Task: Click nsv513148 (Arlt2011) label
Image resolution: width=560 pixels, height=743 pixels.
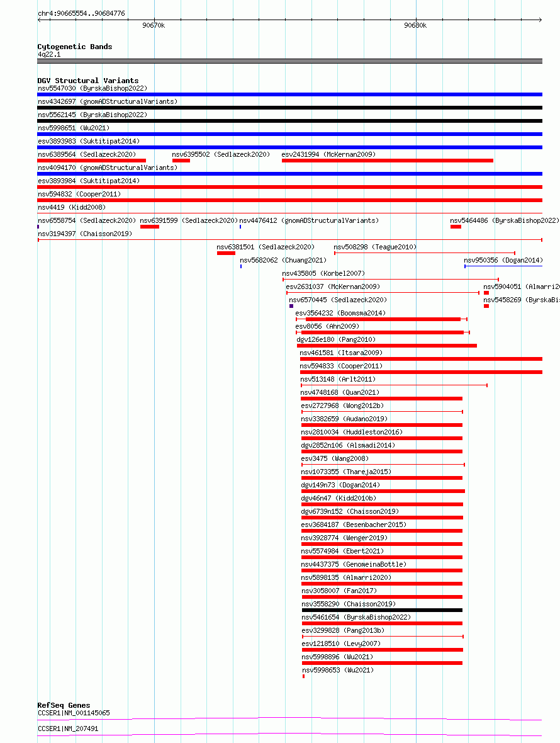Action: (x=338, y=380)
